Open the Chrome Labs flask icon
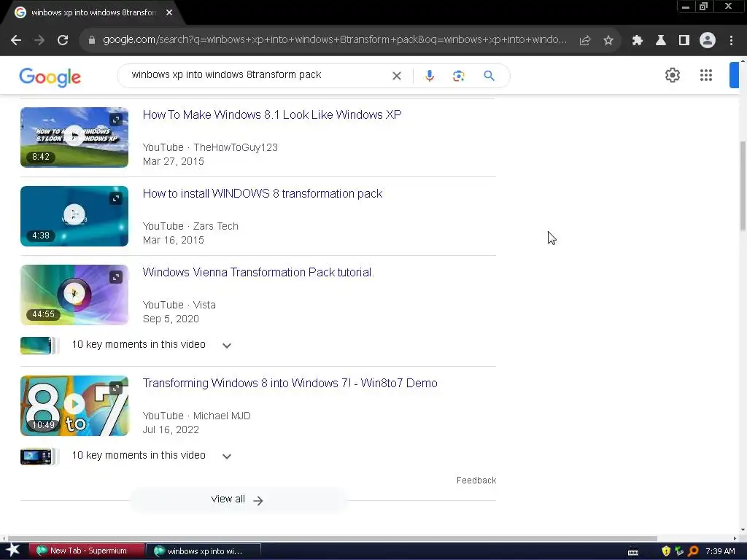747x560 pixels. [x=661, y=41]
